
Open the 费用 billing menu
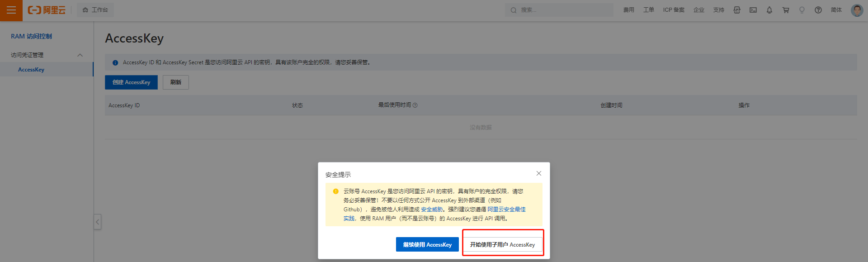[x=629, y=10]
